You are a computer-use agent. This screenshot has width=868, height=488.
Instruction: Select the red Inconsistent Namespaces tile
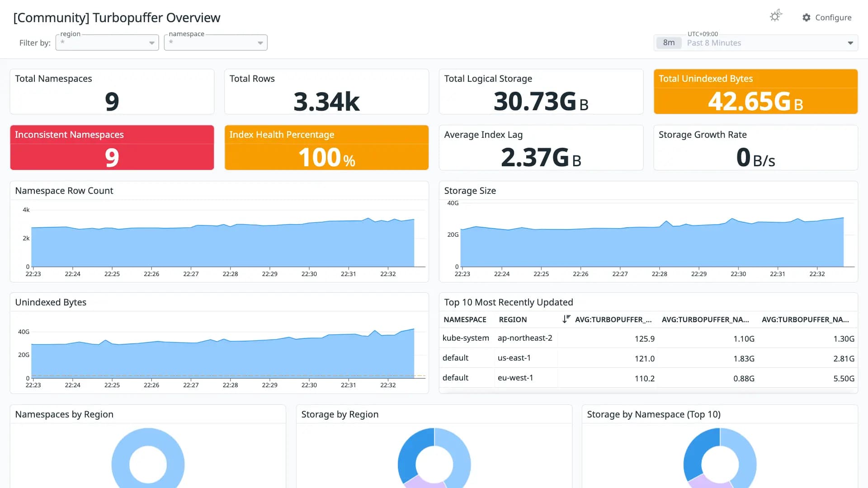(x=112, y=148)
